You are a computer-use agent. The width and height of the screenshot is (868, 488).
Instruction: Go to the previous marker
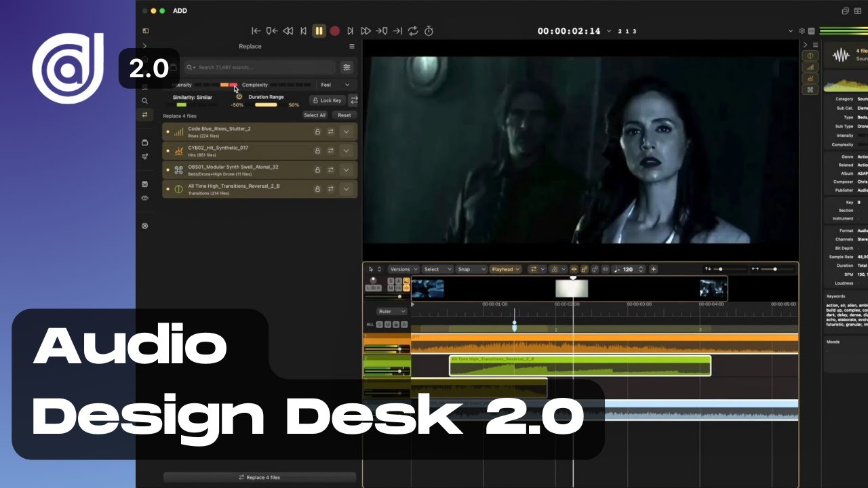click(271, 31)
